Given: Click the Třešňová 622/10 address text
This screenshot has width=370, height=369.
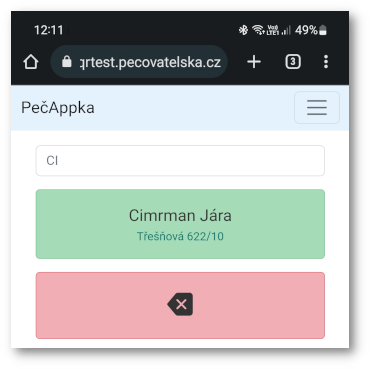Looking at the screenshot, I should pos(180,236).
